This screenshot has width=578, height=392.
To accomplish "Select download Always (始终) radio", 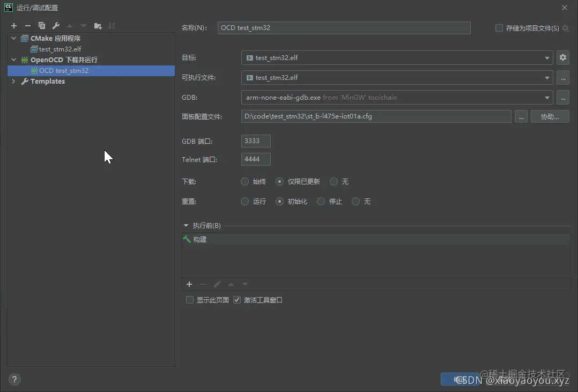I will coord(244,181).
